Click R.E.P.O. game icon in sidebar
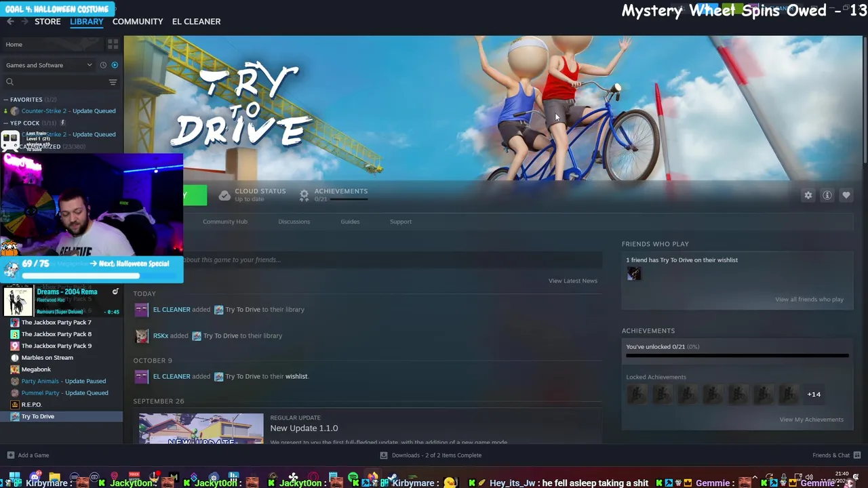Image resolution: width=868 pixels, height=488 pixels. tap(15, 405)
